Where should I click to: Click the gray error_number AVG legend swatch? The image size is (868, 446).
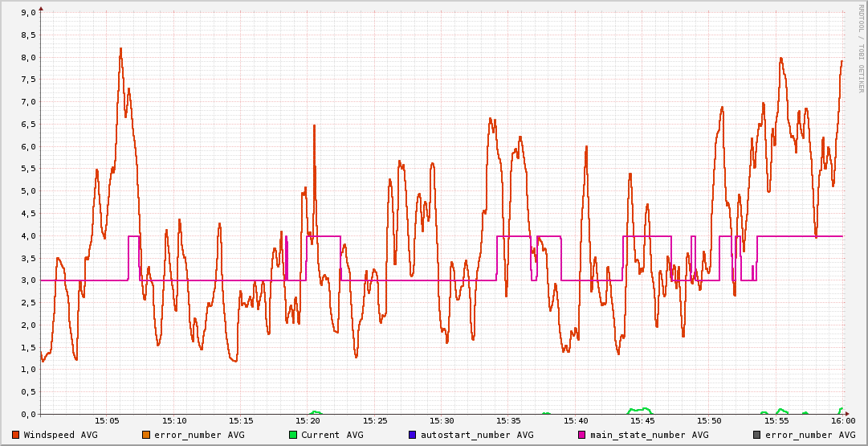coord(756,435)
